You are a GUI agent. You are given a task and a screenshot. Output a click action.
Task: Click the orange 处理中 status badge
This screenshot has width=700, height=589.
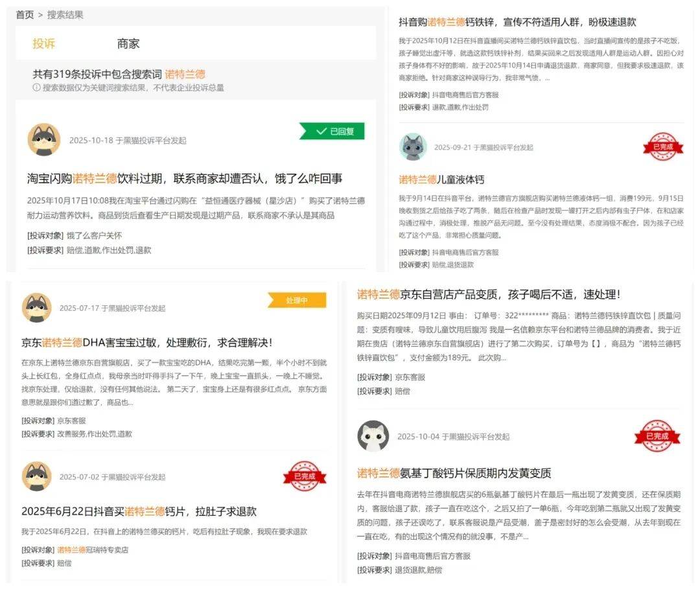click(297, 301)
